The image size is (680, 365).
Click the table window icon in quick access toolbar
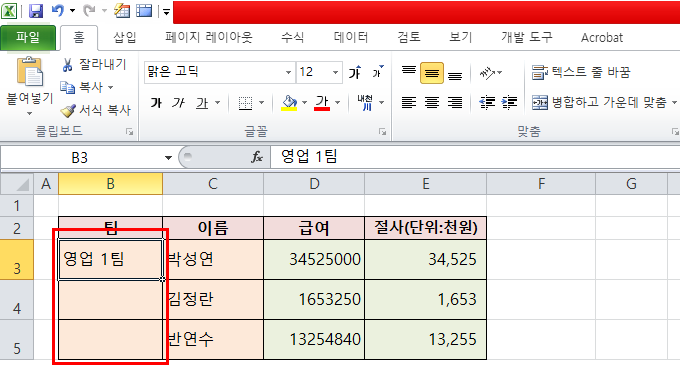click(x=144, y=11)
